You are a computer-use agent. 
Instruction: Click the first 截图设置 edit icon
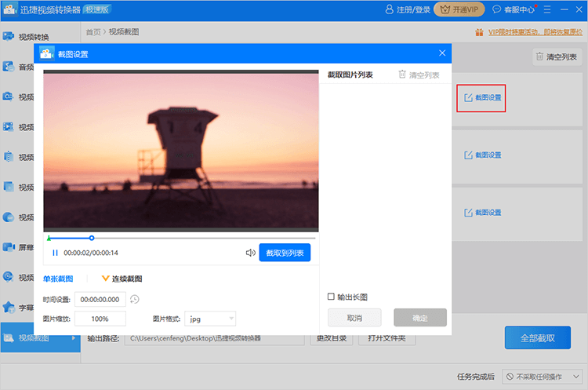(x=468, y=97)
